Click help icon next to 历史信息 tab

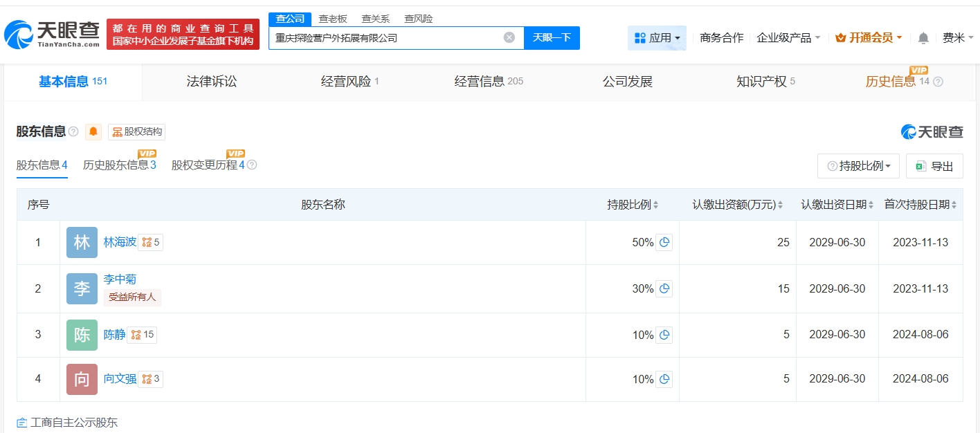[x=938, y=82]
